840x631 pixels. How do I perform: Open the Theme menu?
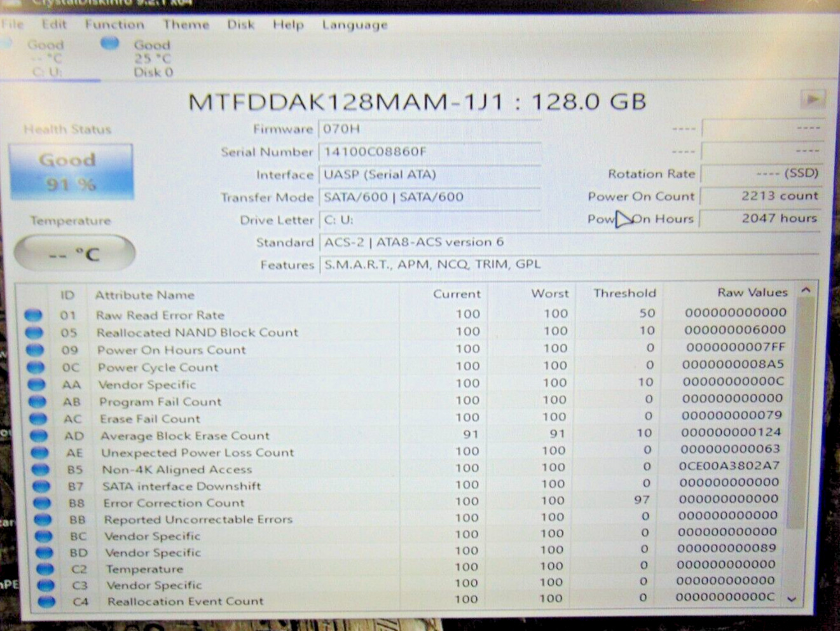(186, 24)
